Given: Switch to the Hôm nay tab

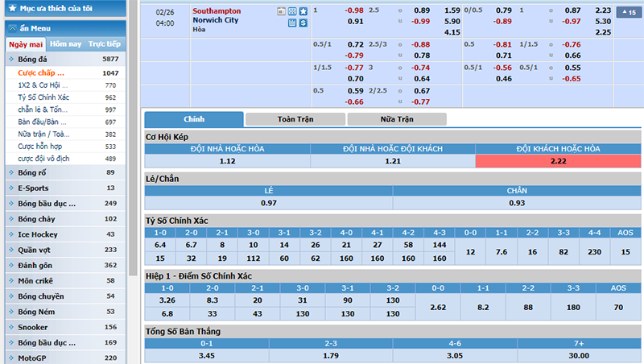Looking at the screenshot, I should 65,43.
